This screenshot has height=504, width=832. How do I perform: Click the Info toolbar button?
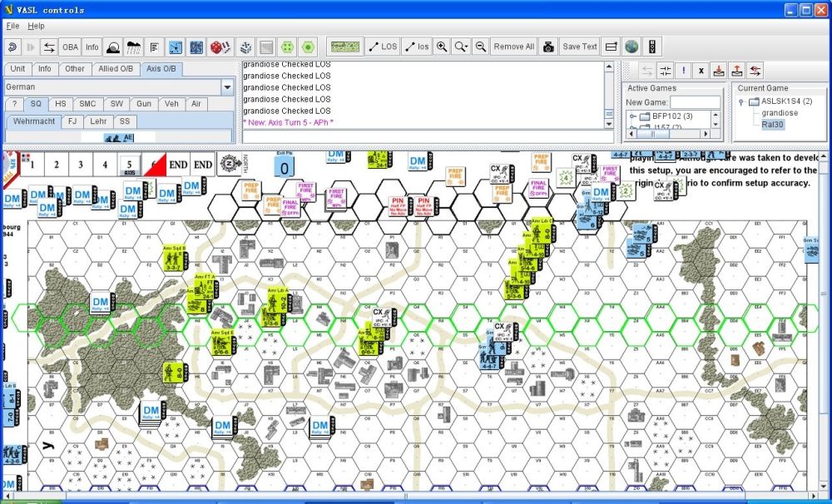click(x=92, y=47)
